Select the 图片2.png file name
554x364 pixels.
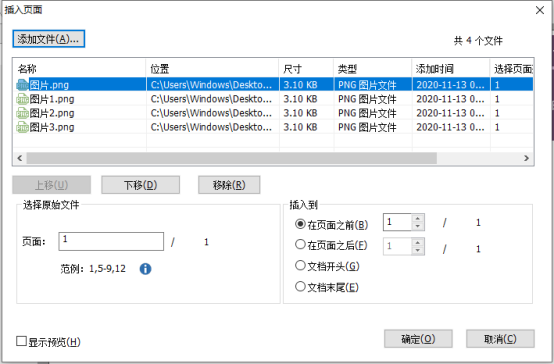[x=52, y=113]
